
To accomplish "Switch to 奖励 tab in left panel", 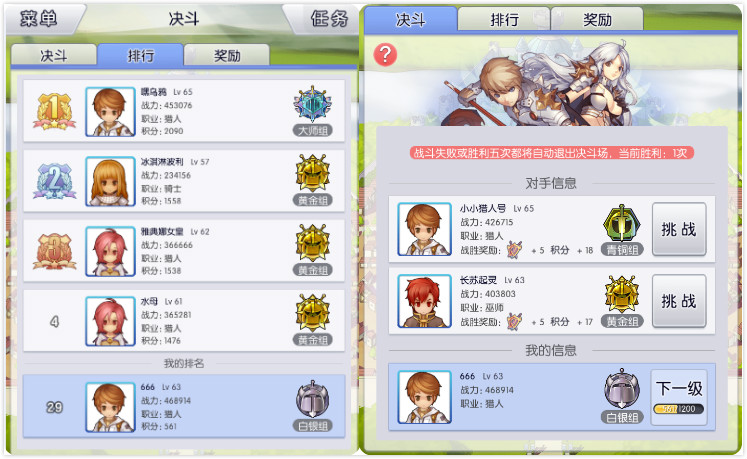I will pyautogui.click(x=227, y=56).
